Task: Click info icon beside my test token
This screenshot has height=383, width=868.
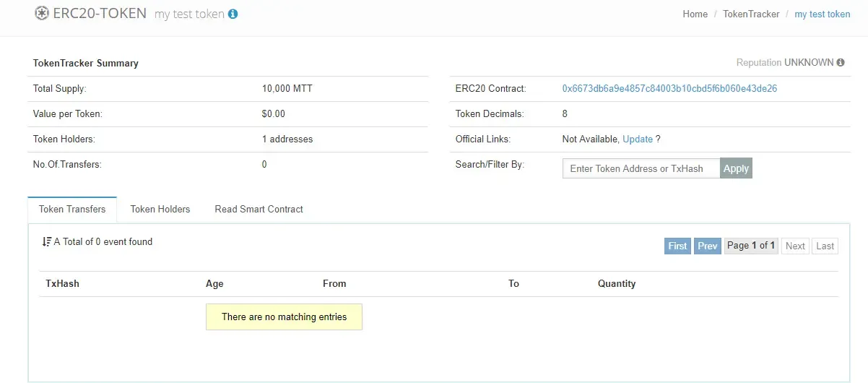Action: 233,14
